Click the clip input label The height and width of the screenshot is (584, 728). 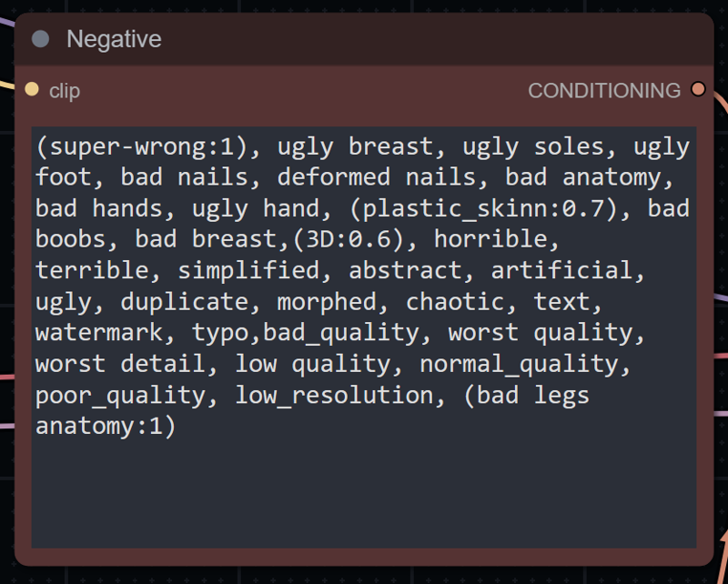click(x=65, y=91)
